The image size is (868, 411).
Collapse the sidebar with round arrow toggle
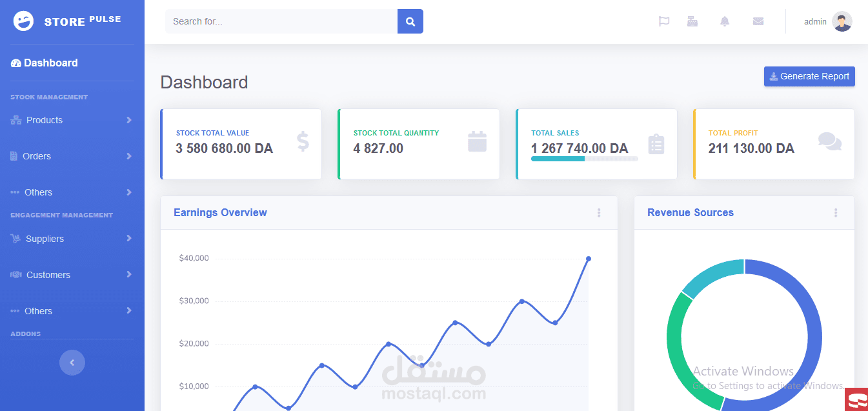point(72,363)
